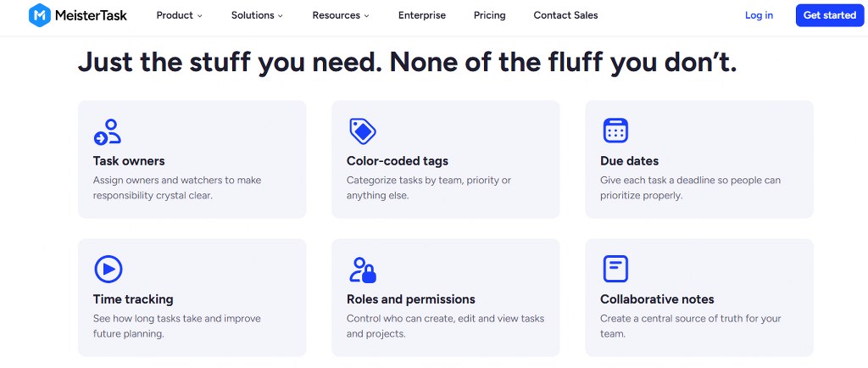Click 'Assign owners and watchers' description text
868x368 pixels.
(x=177, y=187)
